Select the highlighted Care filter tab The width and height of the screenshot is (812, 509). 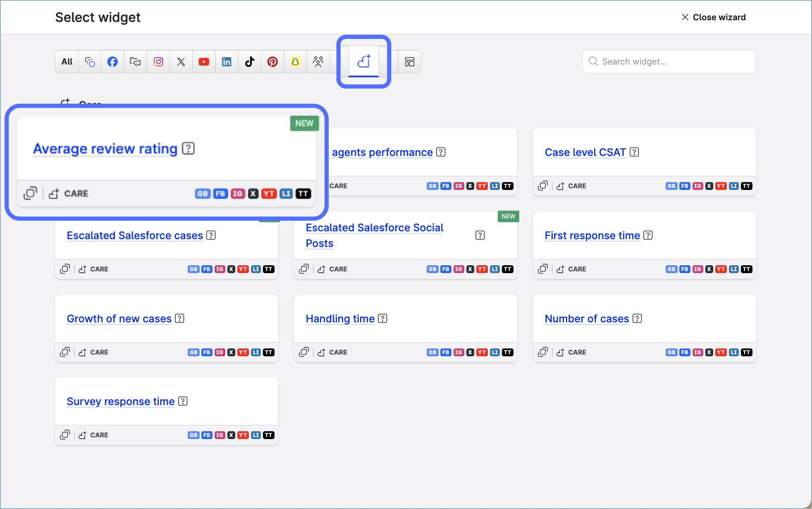tap(363, 62)
